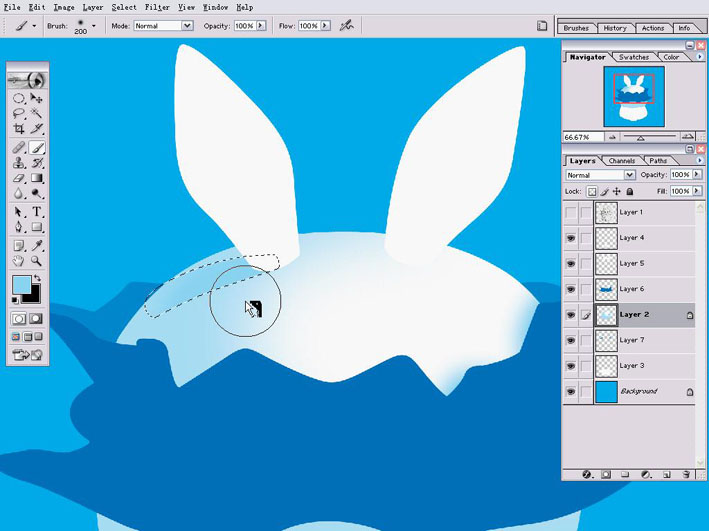
Task: Select the Elliptical Marquee tool
Action: click(19, 98)
